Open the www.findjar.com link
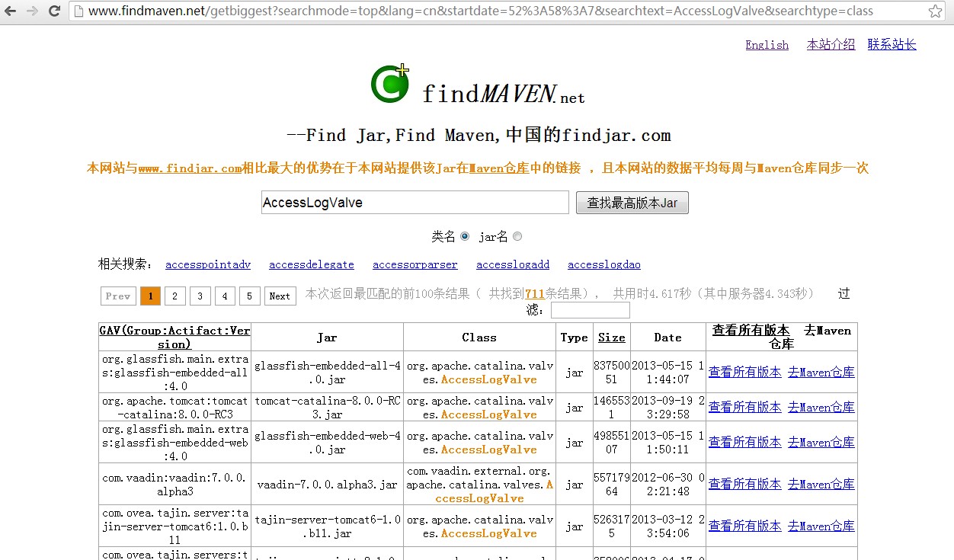Image resolution: width=954 pixels, height=560 pixels. point(190,168)
